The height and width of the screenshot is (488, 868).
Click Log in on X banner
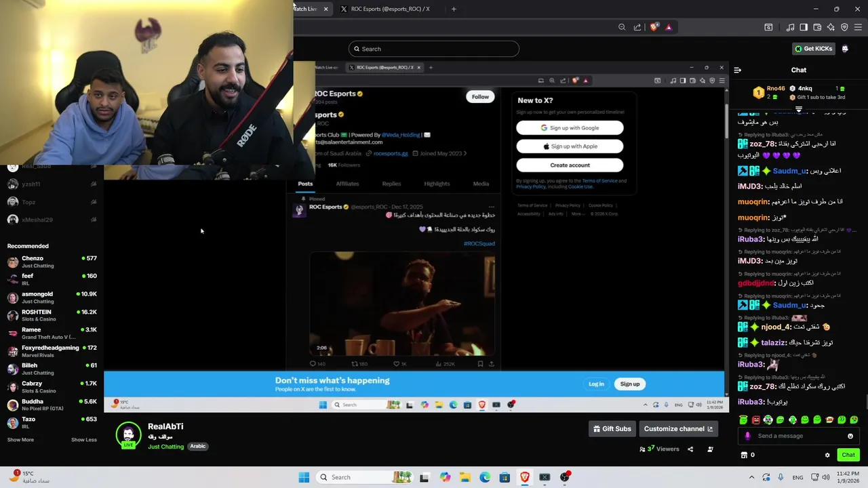pyautogui.click(x=596, y=384)
